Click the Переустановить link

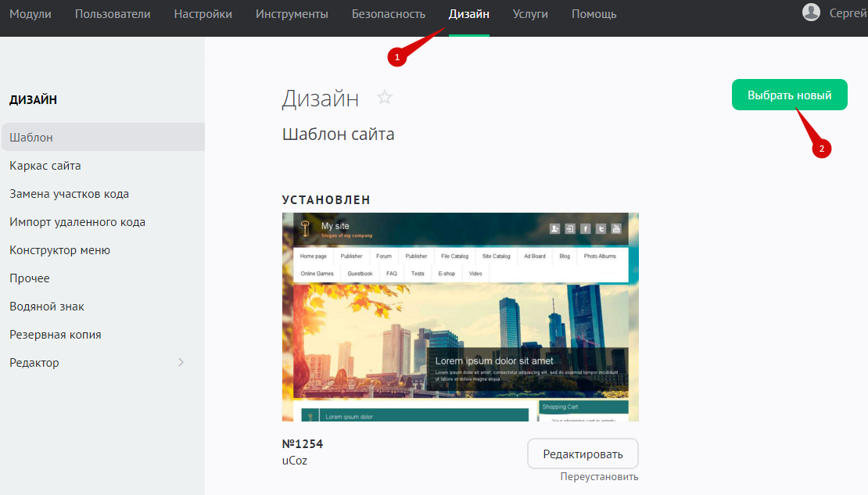(x=599, y=476)
